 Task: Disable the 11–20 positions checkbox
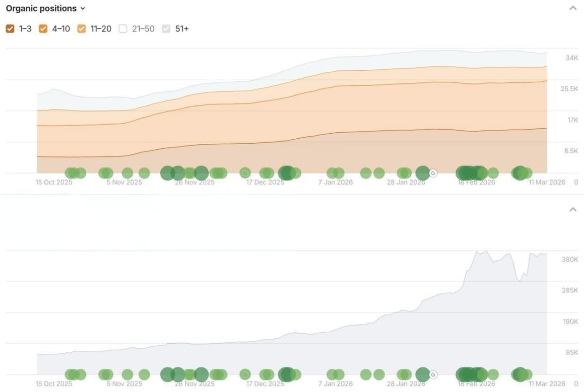click(81, 29)
